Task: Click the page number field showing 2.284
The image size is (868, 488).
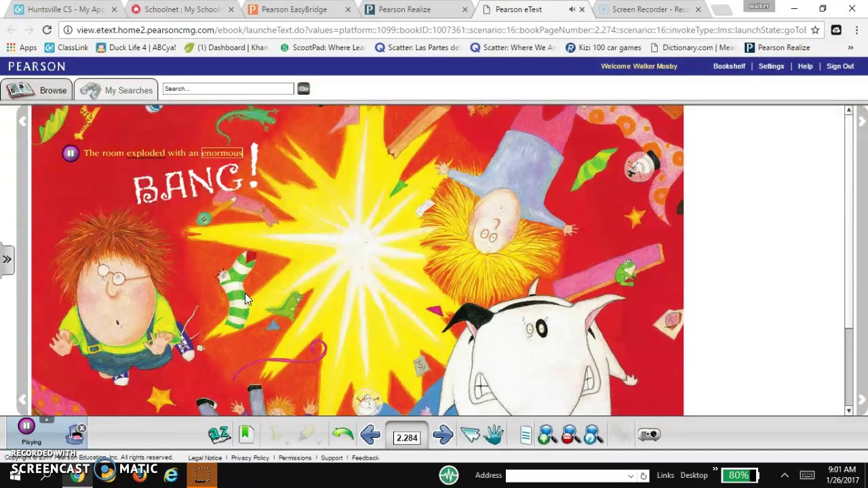Action: [x=407, y=438]
